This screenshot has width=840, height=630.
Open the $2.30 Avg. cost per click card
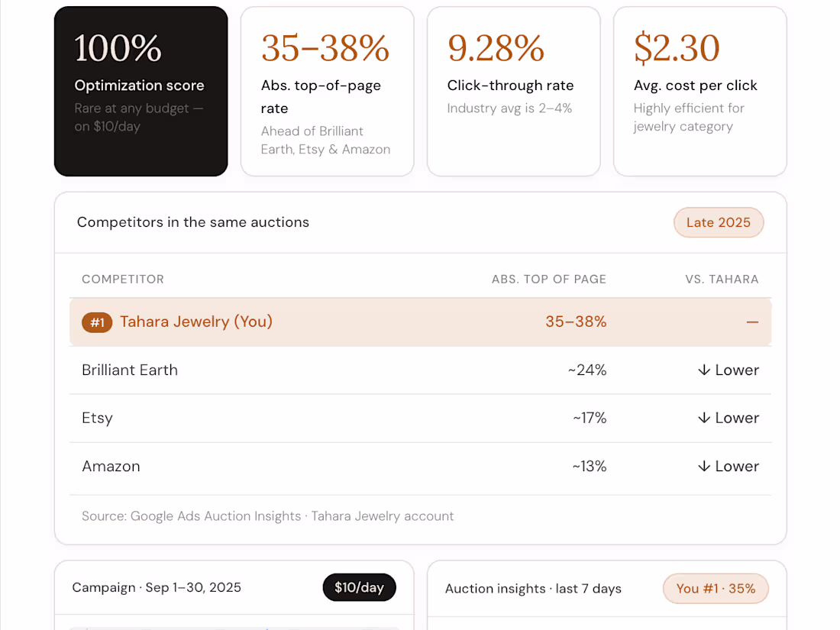pos(700,91)
